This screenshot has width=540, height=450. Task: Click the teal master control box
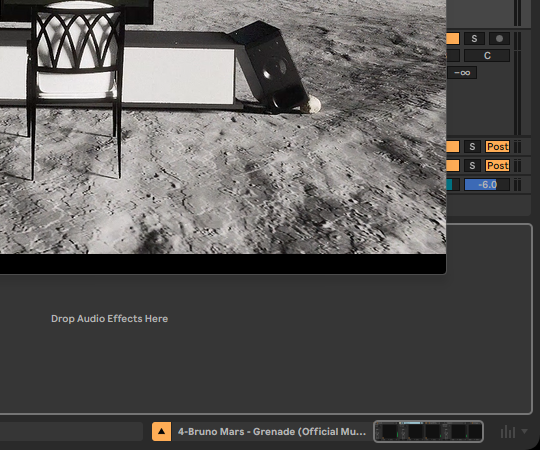point(453,185)
